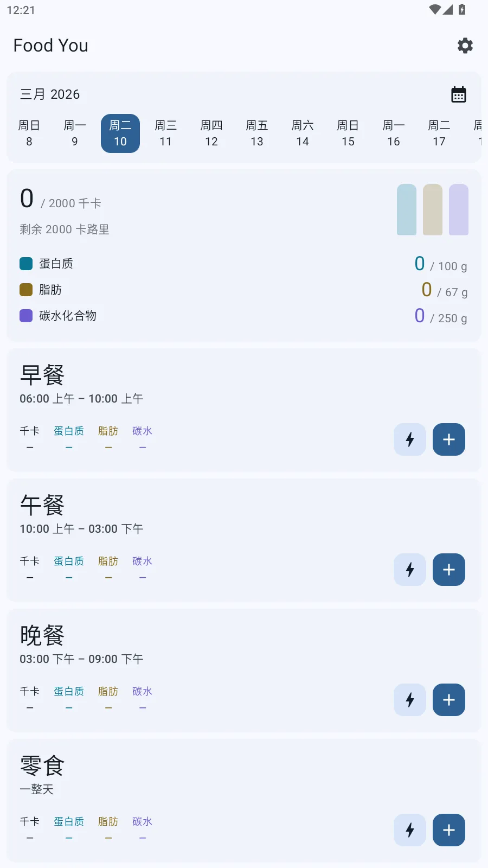Tap quick-add lightning icon for 早餐

410,439
